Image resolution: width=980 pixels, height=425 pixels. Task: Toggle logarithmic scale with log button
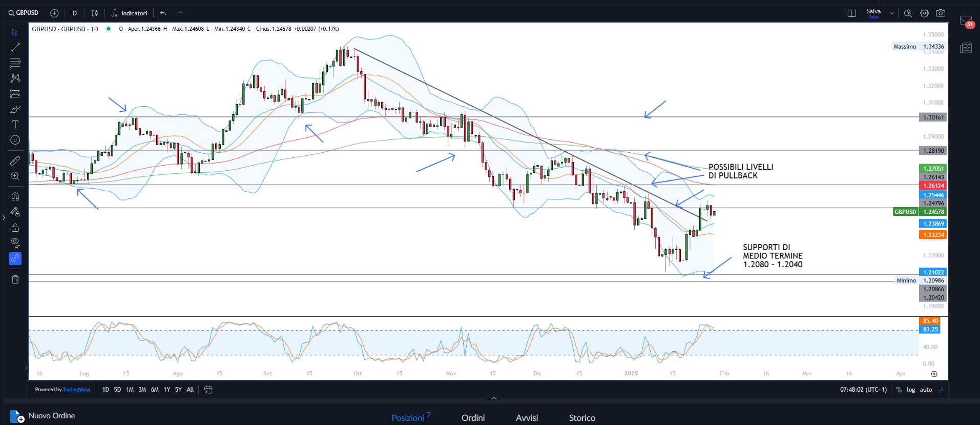tap(911, 390)
